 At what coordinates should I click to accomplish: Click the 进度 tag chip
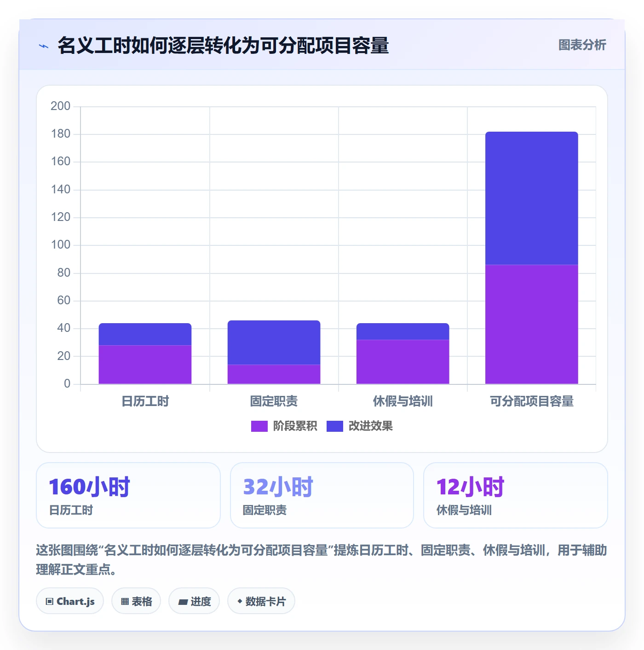pyautogui.click(x=194, y=601)
